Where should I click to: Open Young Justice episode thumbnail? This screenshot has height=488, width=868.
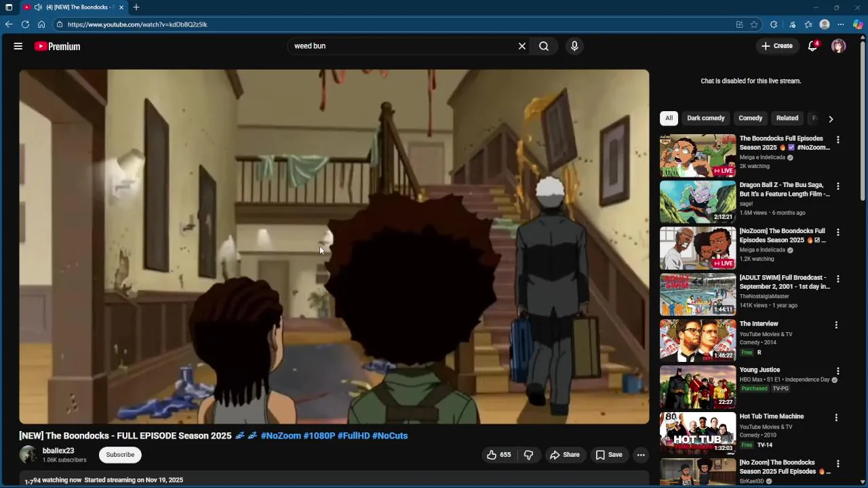pyautogui.click(x=698, y=387)
